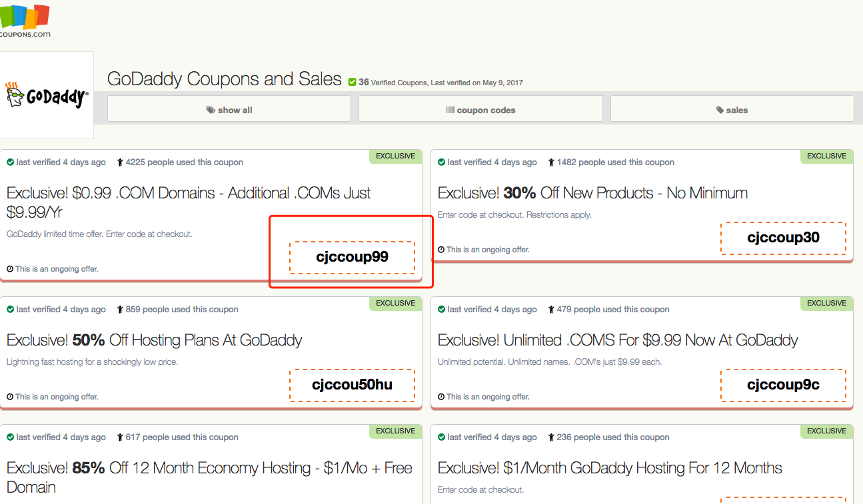Select the 'show all' filter tab
The height and width of the screenshot is (504, 863).
pos(229,109)
